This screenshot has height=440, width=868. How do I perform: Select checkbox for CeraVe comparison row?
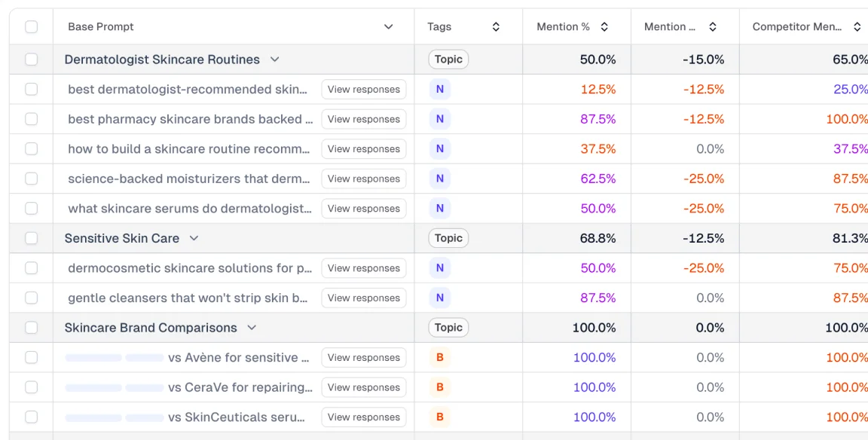[31, 388]
